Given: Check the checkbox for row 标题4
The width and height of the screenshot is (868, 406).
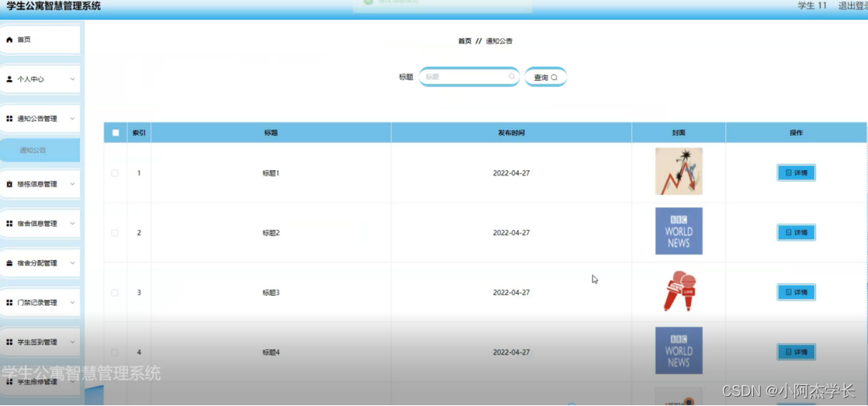Looking at the screenshot, I should pos(115,352).
